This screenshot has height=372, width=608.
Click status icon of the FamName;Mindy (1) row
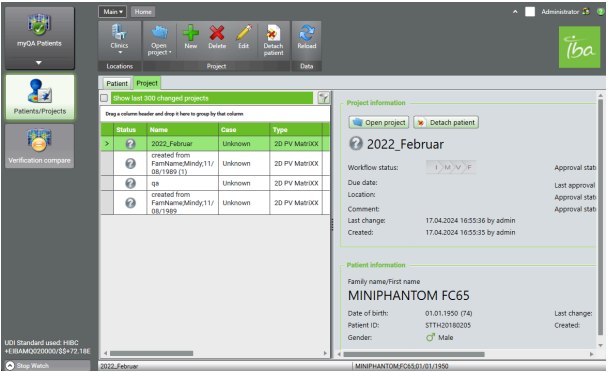coord(130,163)
